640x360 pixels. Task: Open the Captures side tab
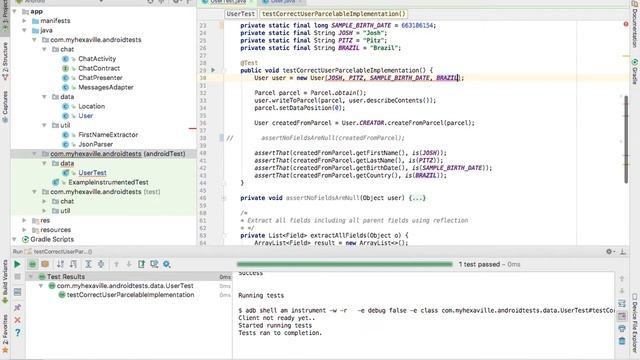pos(5,106)
